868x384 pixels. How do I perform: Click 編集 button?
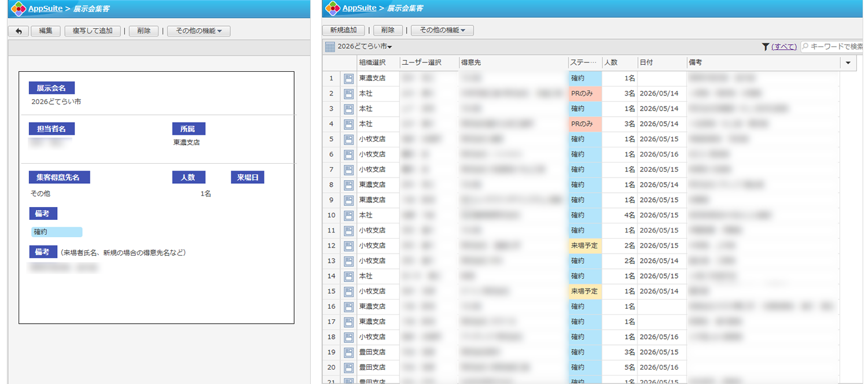click(46, 31)
